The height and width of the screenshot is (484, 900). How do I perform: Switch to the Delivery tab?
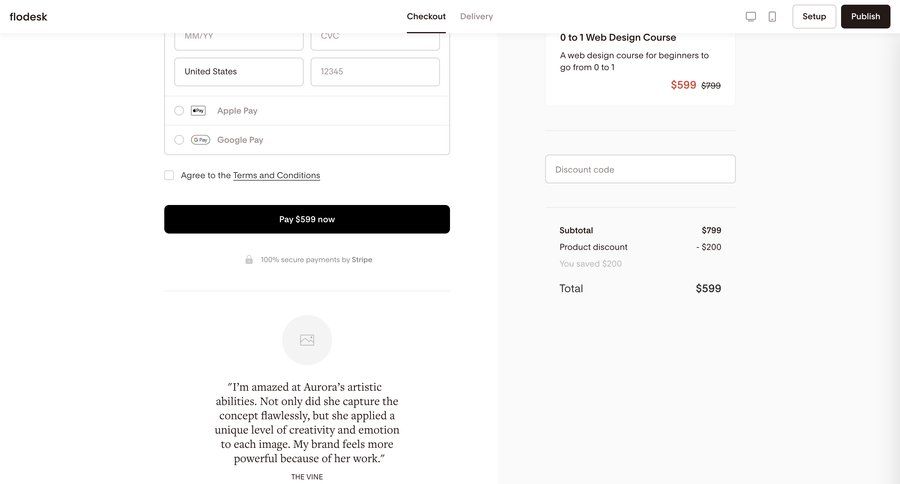click(476, 16)
